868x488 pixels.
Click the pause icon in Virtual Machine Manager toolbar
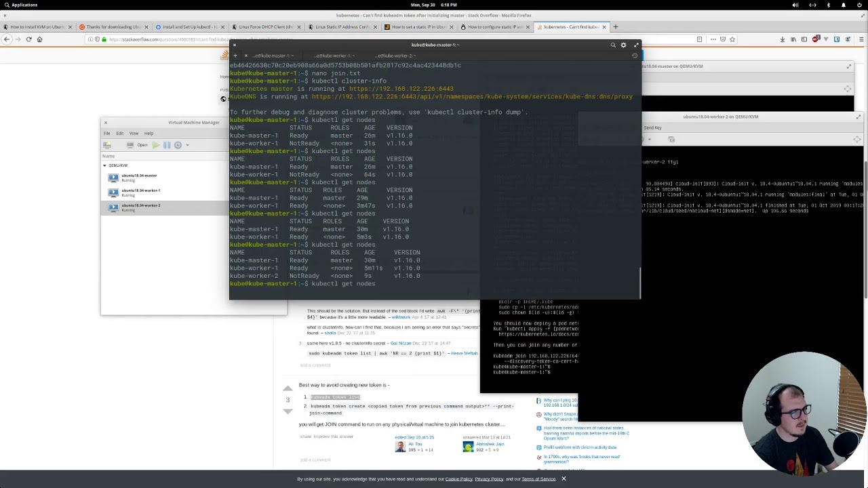click(x=167, y=145)
